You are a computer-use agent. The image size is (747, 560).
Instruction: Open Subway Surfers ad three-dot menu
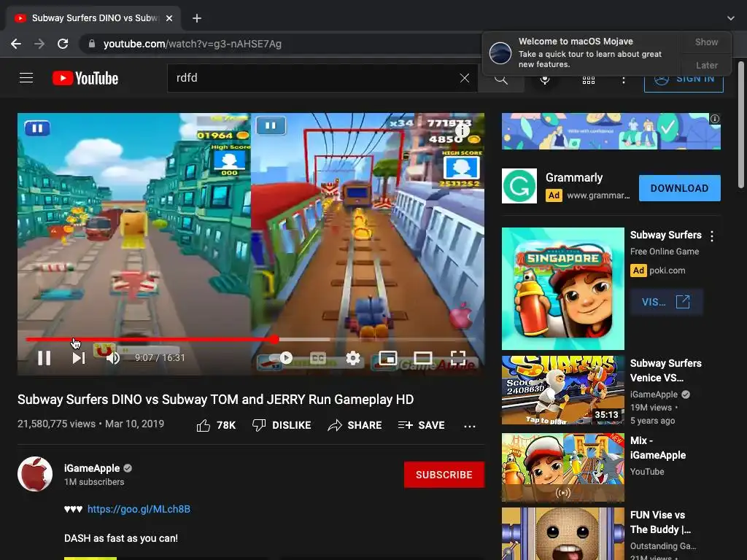pos(712,236)
